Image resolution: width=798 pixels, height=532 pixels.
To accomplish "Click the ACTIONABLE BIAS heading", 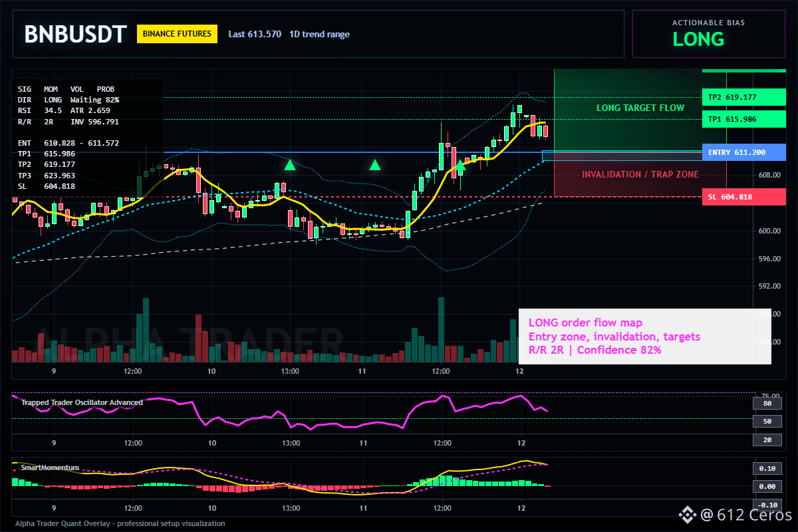I will (x=708, y=23).
